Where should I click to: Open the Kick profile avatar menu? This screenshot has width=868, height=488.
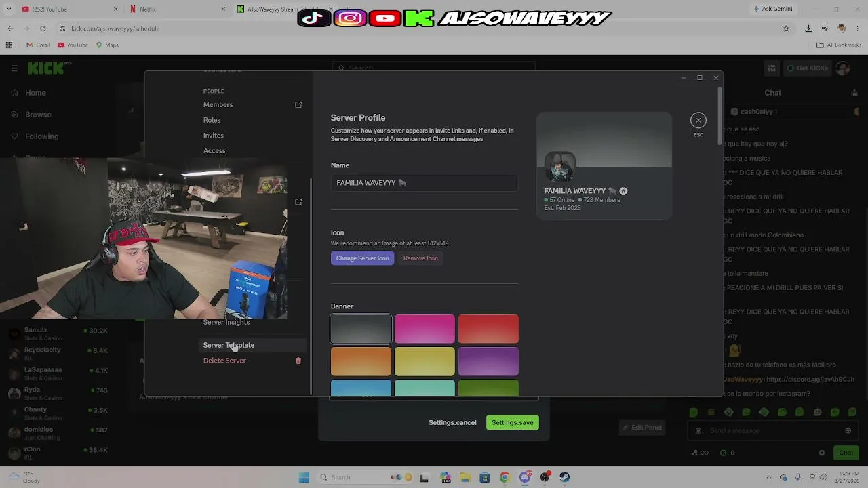click(x=843, y=68)
